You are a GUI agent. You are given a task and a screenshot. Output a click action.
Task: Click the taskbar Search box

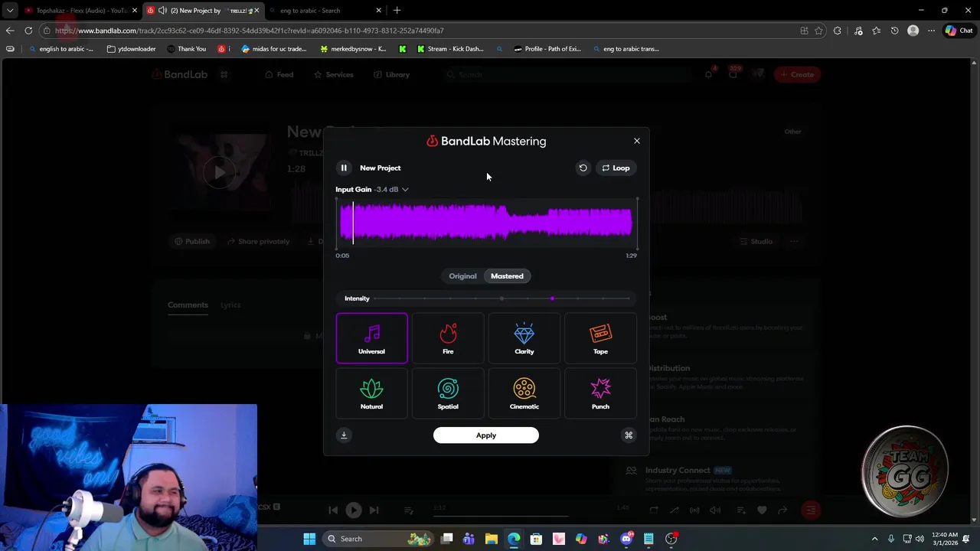coord(378,539)
